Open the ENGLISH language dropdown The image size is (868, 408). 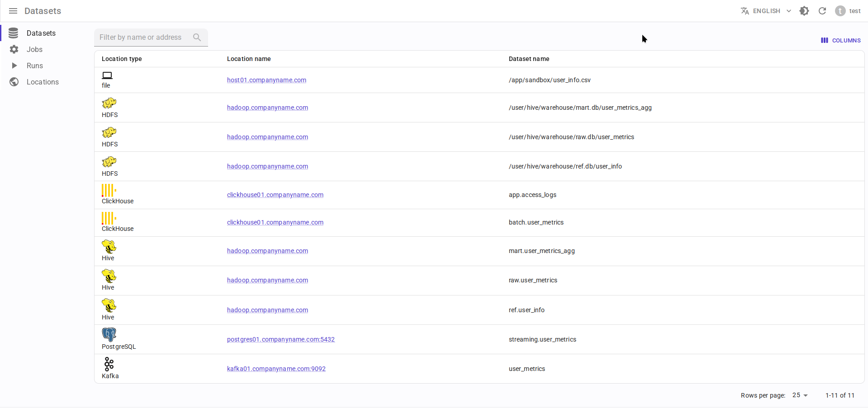[766, 11]
